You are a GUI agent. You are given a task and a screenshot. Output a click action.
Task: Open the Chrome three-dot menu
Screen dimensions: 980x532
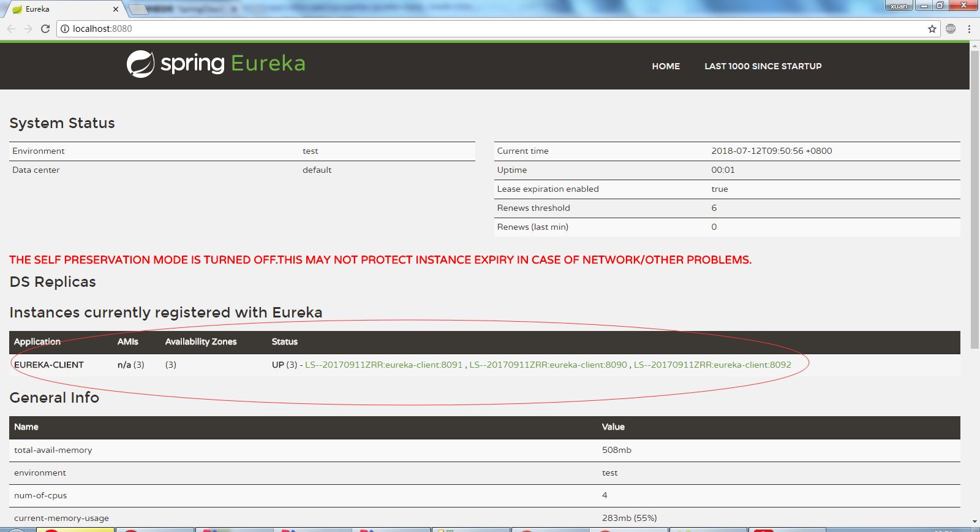click(969, 29)
